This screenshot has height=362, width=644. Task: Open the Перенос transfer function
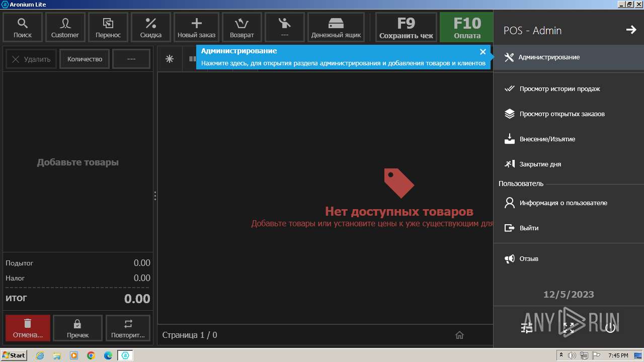[108, 27]
